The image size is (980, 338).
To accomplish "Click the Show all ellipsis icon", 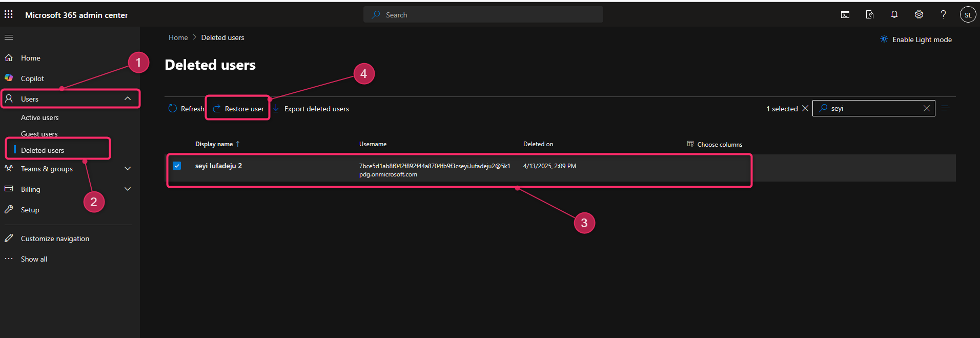I will click(x=9, y=259).
